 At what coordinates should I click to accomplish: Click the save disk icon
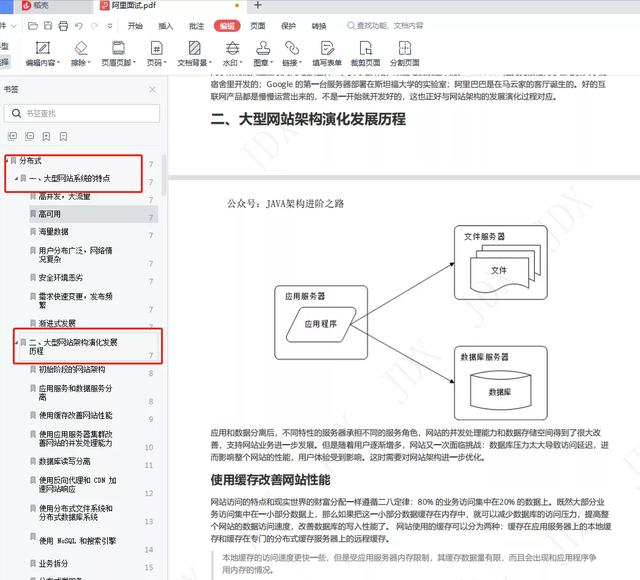(x=48, y=26)
